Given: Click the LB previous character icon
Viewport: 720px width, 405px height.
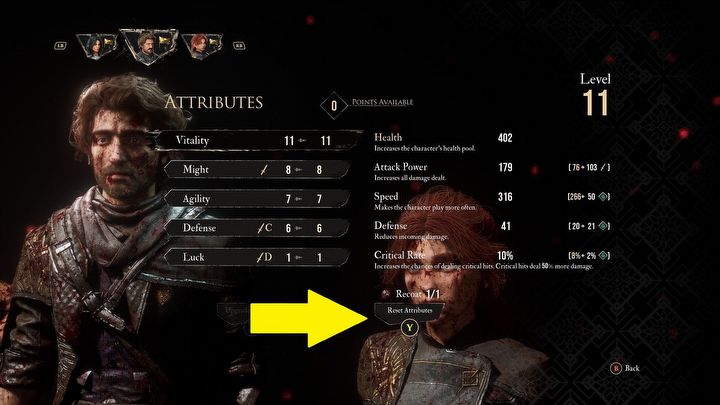Looking at the screenshot, I should pyautogui.click(x=60, y=45).
